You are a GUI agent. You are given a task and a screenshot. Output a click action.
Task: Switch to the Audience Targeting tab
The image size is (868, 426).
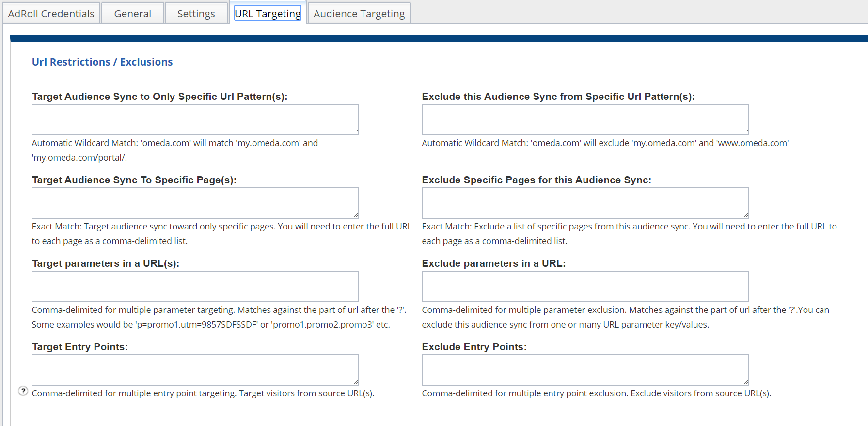coord(359,13)
